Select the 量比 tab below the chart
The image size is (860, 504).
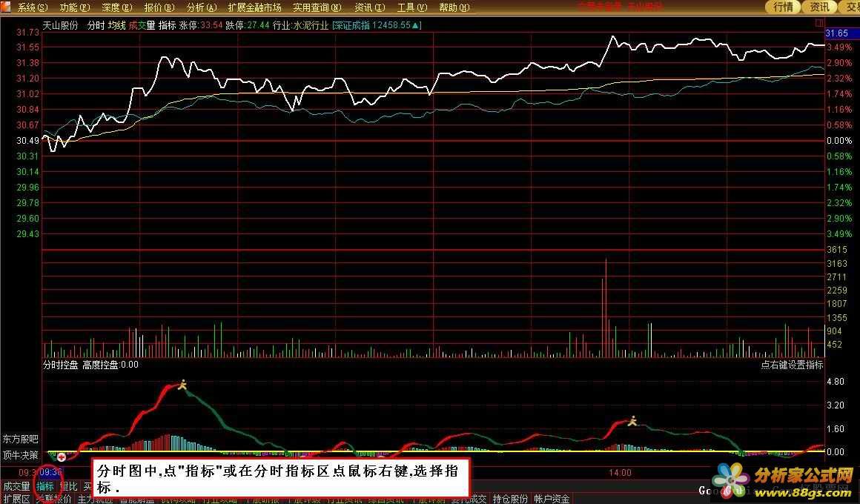(x=68, y=486)
